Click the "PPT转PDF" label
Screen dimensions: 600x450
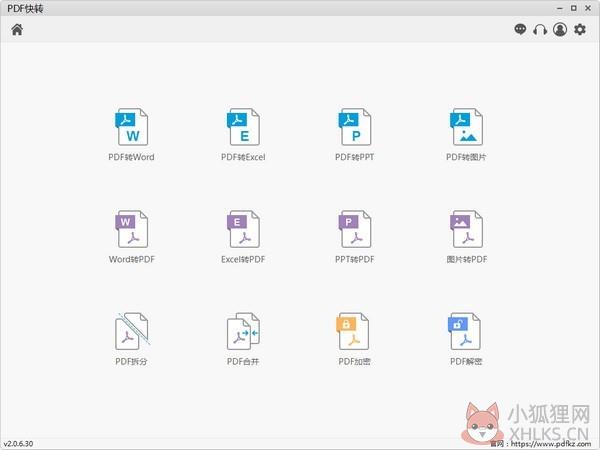[x=354, y=259]
